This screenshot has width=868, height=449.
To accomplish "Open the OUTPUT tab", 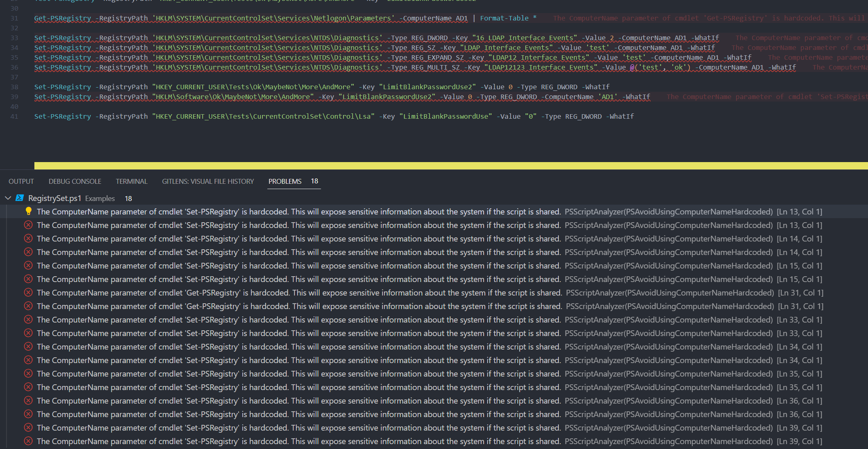I will coord(21,181).
